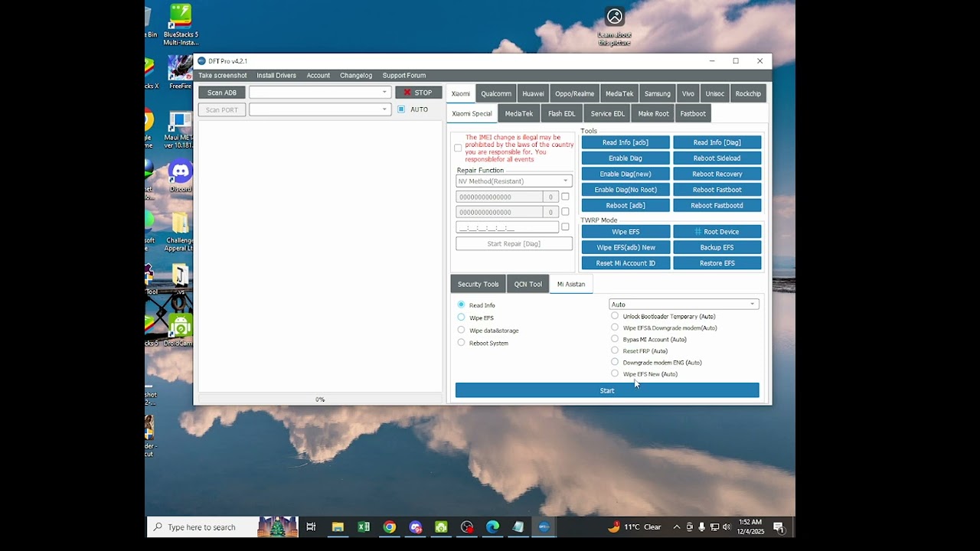The height and width of the screenshot is (551, 980).
Task: Select the Reboot System radio button
Action: point(461,342)
